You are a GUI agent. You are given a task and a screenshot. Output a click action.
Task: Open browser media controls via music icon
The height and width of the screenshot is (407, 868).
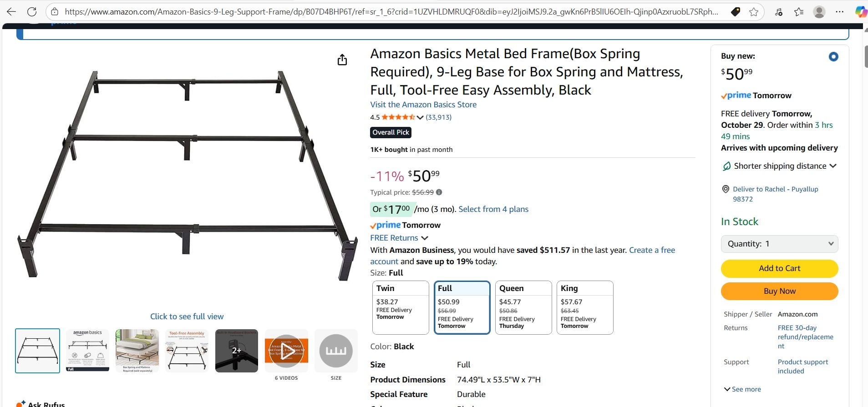coord(778,11)
